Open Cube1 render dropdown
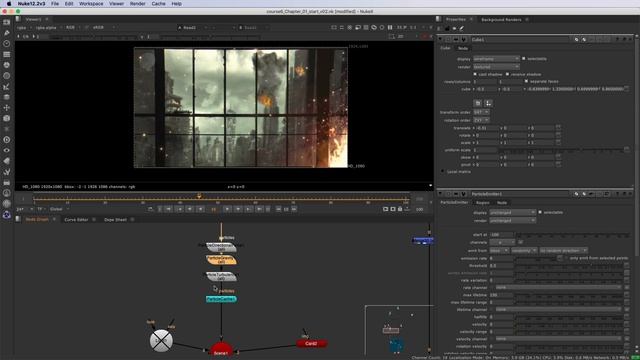The width and height of the screenshot is (640, 360). point(496,67)
